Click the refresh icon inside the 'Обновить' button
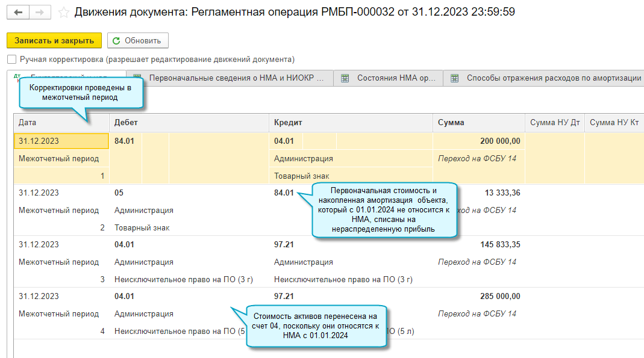The image size is (644, 358). point(116,40)
